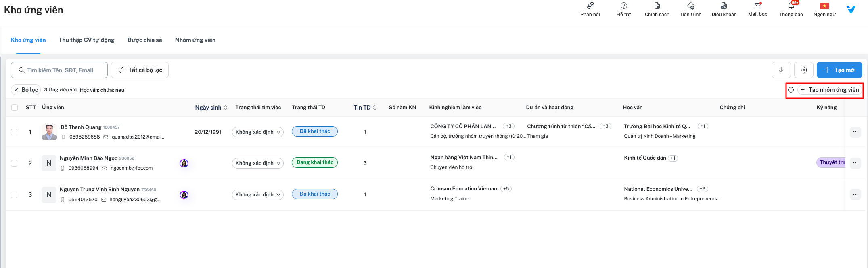Open table settings gear icon
Screen dimensions: 868x268
(x=804, y=70)
